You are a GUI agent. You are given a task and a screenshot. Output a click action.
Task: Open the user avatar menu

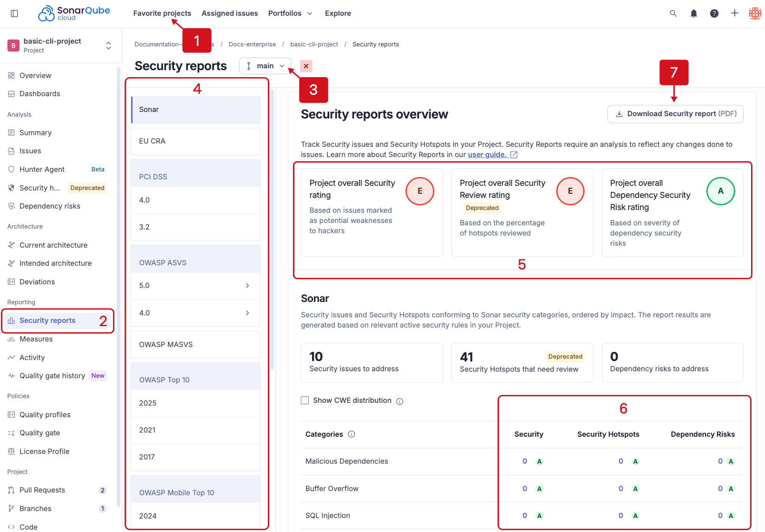coord(755,13)
